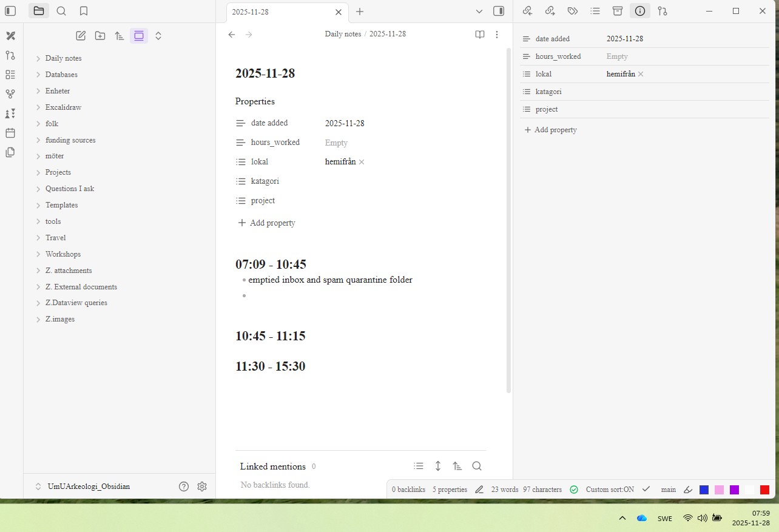The height and width of the screenshot is (532, 779).
Task: Open graph view from ribbon
Action: coord(10,94)
